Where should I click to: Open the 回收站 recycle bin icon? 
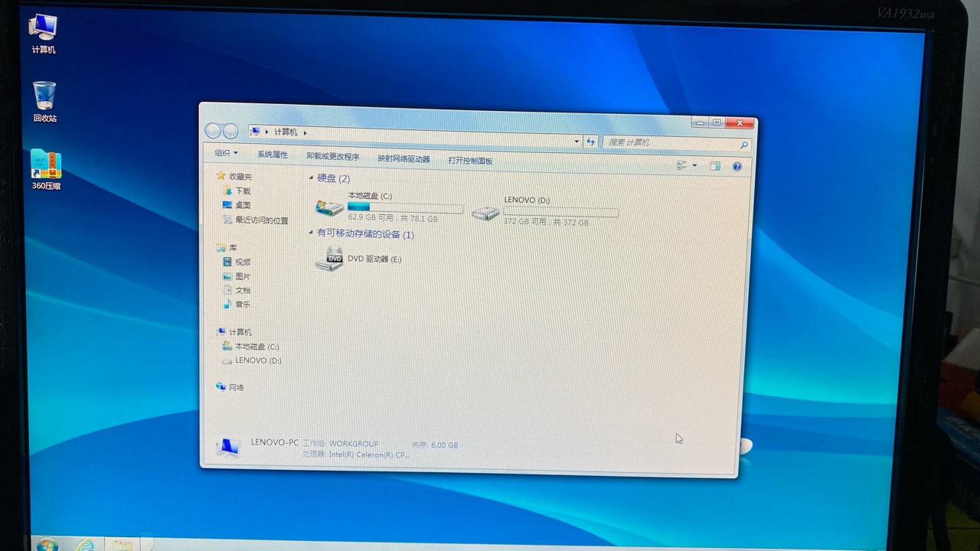click(44, 101)
